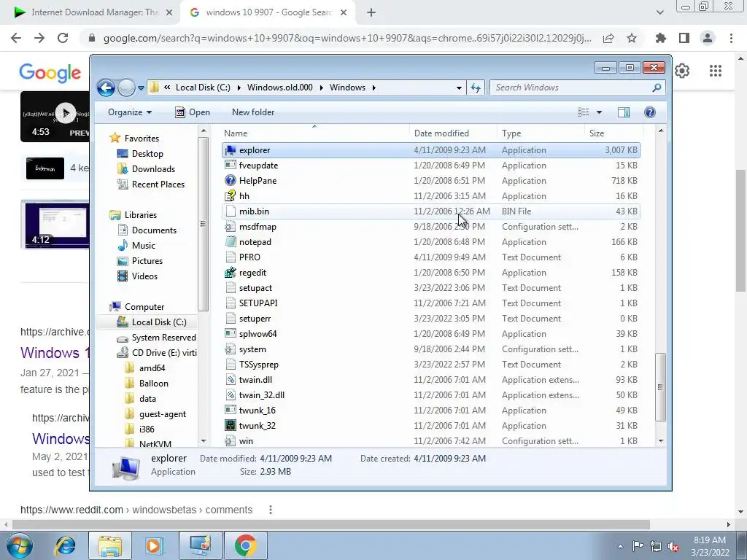Select the twunk_32 application icon

231,426
